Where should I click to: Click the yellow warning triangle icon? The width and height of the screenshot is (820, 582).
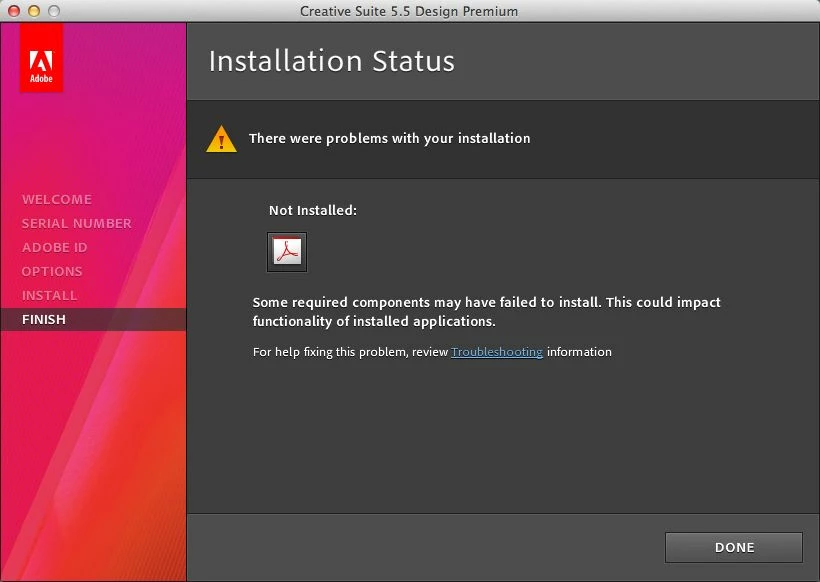click(x=222, y=139)
